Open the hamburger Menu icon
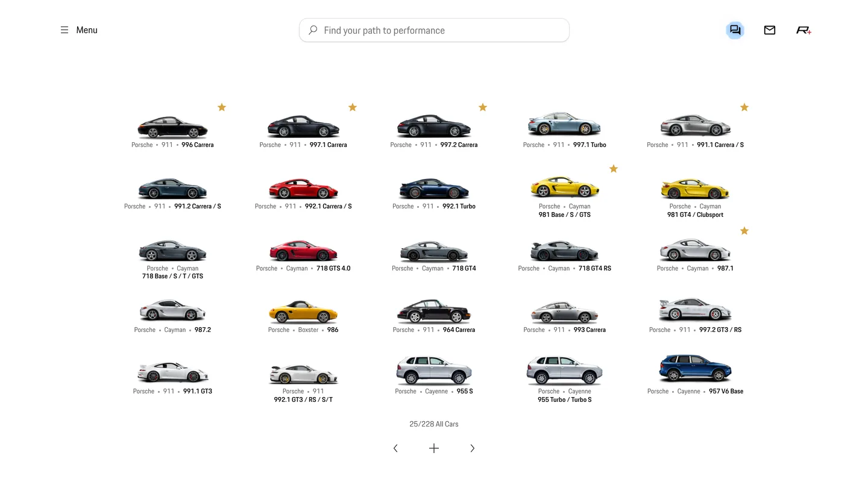 [x=64, y=30]
